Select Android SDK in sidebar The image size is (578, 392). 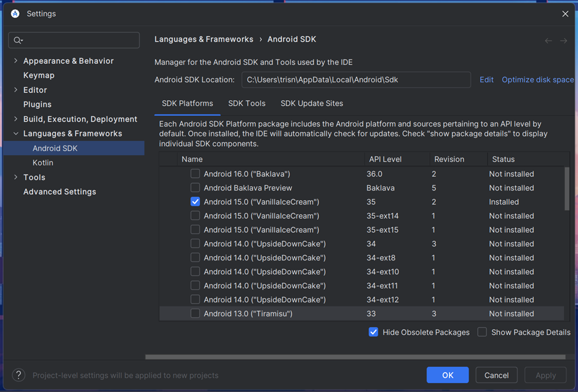(74, 148)
